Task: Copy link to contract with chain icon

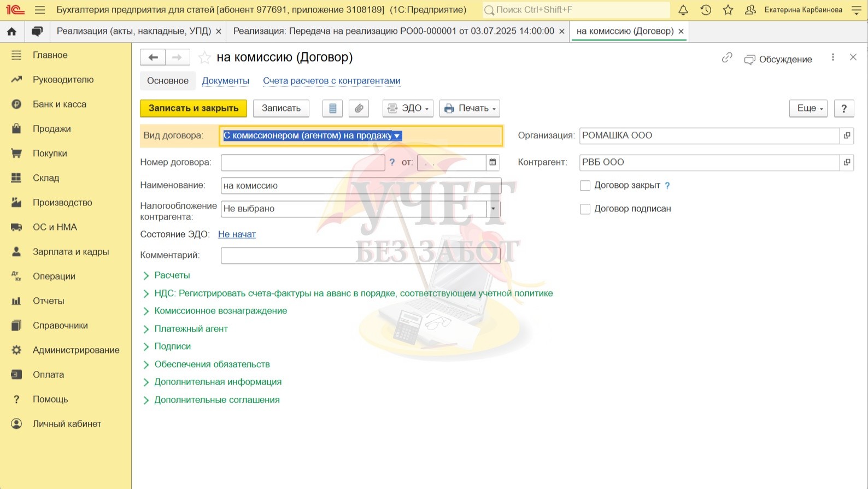Action: point(726,58)
